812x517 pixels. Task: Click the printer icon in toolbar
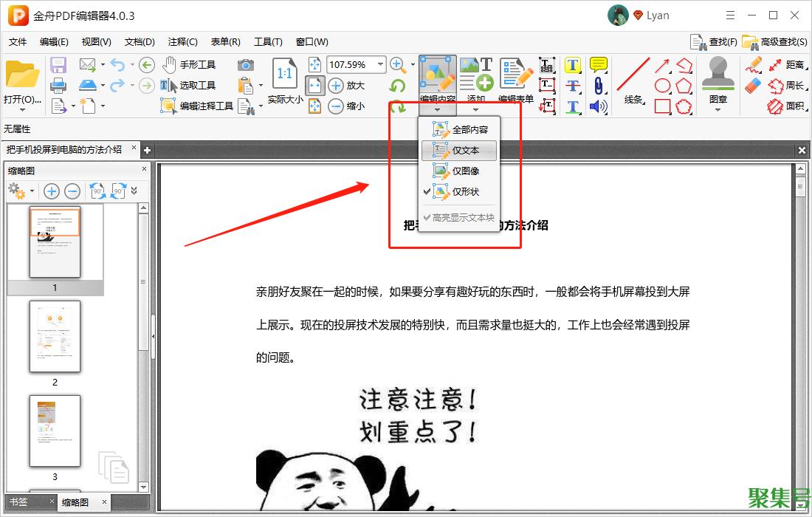[x=58, y=85]
